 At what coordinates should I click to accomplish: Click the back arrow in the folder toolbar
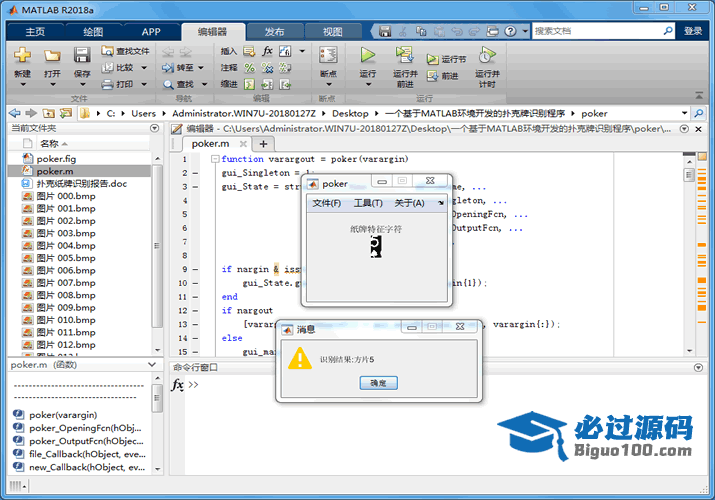15,113
